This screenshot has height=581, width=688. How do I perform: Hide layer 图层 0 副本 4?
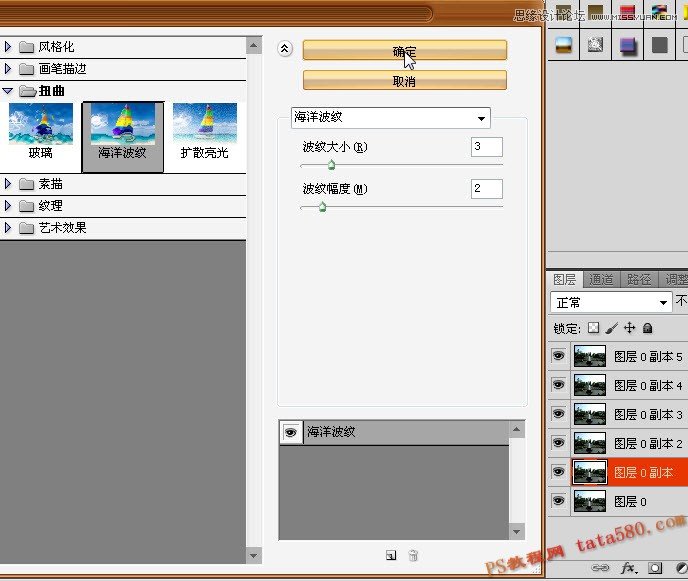[558, 385]
